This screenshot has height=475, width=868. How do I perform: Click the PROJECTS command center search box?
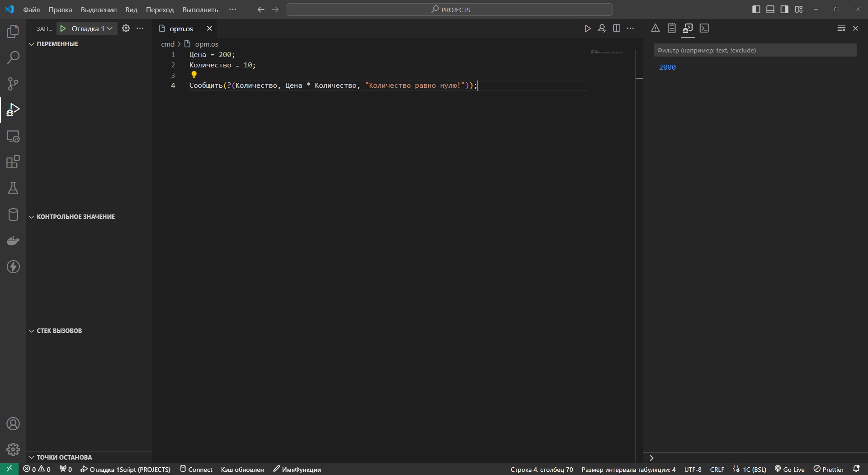[x=450, y=9]
